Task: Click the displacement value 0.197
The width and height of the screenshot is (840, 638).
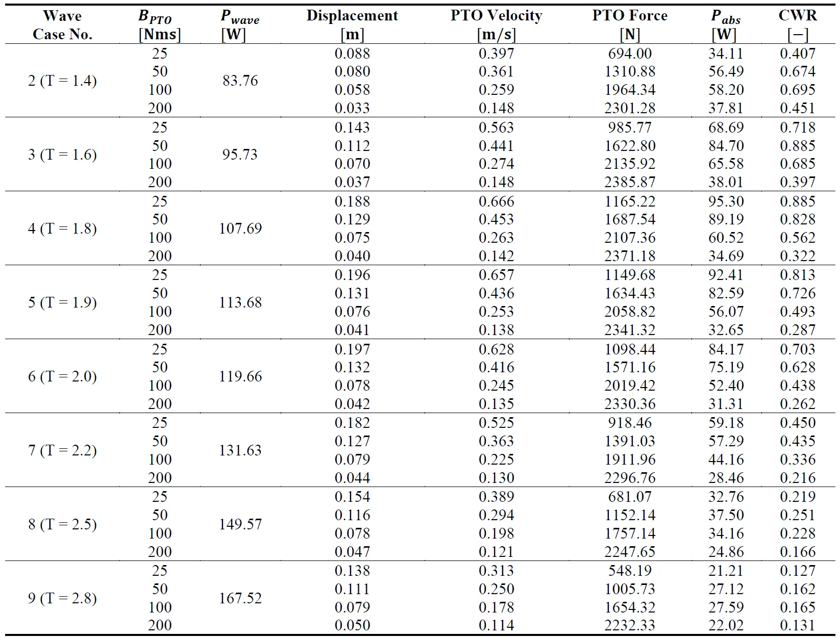Action: pyautogui.click(x=352, y=349)
